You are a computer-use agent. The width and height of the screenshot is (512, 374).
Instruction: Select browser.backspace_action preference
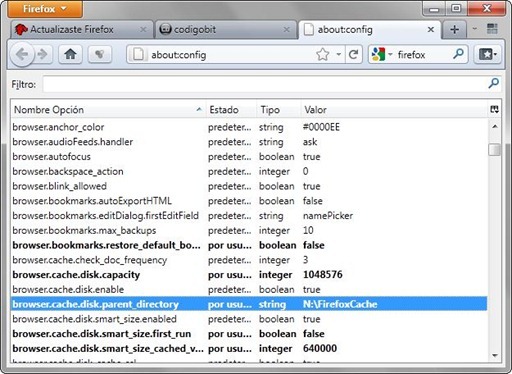coord(249,171)
